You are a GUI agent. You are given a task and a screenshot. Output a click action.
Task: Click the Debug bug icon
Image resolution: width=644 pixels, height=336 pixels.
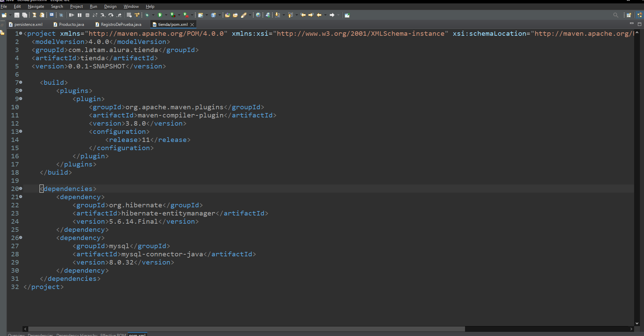[x=147, y=15]
